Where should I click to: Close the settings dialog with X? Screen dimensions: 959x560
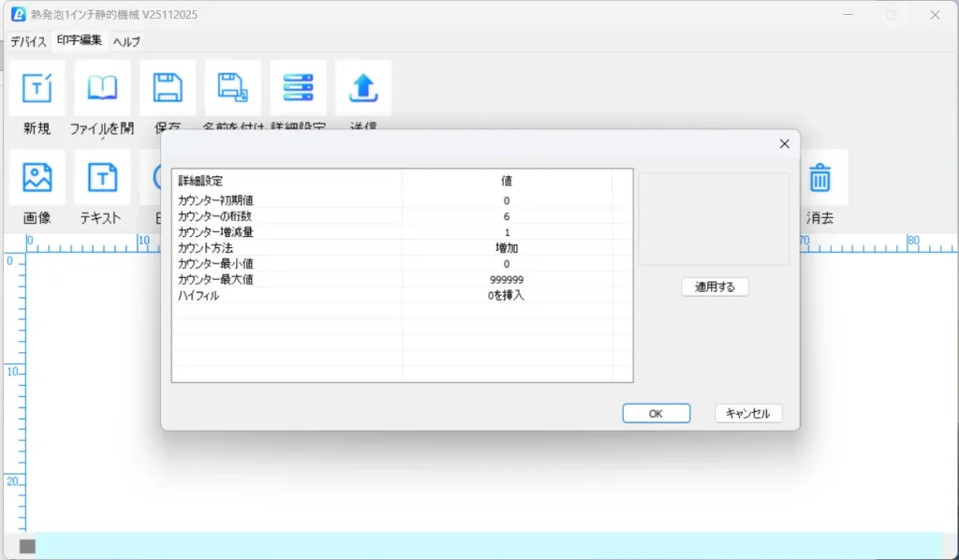784,143
